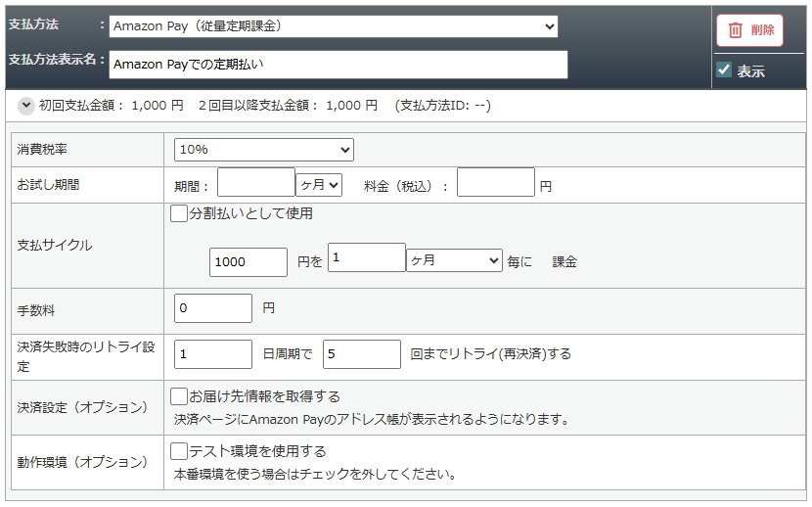Toggle the 表示 visibility checkbox
The height and width of the screenshot is (507, 812).
point(724,70)
